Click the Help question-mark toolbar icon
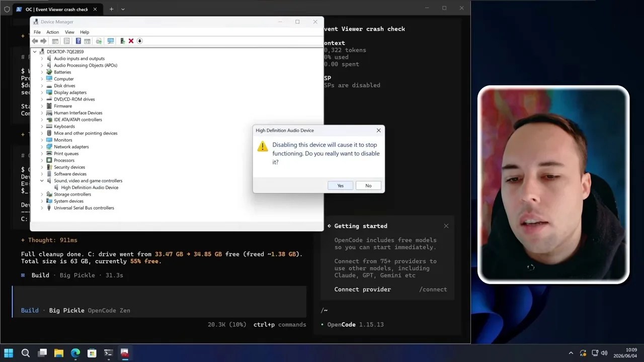 coord(78,41)
